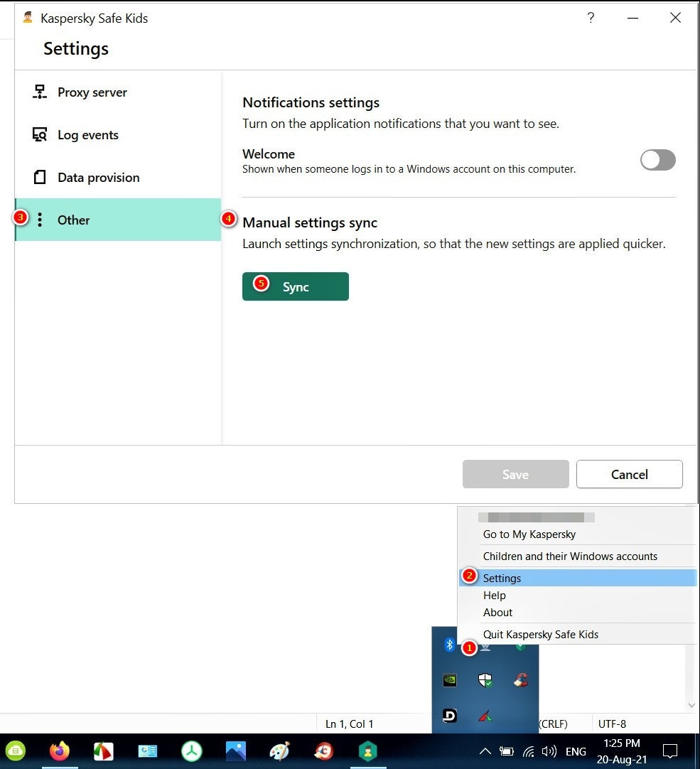Open Kaspersky Safe Kids taskbar icon
This screenshot has height=769, width=700.
[368, 751]
